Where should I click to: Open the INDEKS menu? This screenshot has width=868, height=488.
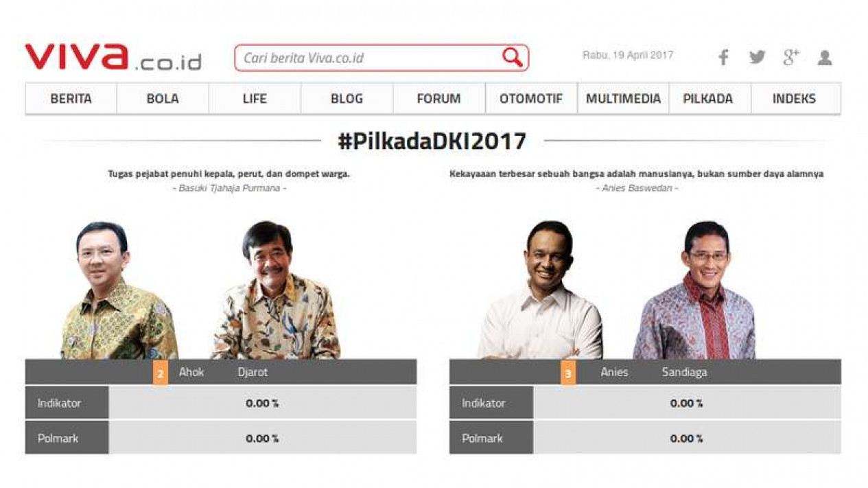tap(795, 99)
